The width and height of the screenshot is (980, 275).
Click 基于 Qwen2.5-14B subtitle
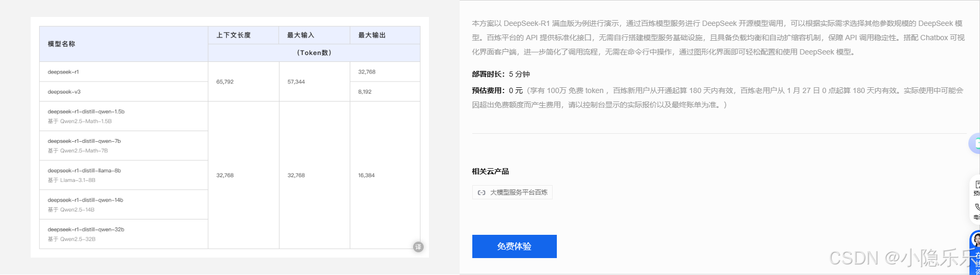point(71,210)
